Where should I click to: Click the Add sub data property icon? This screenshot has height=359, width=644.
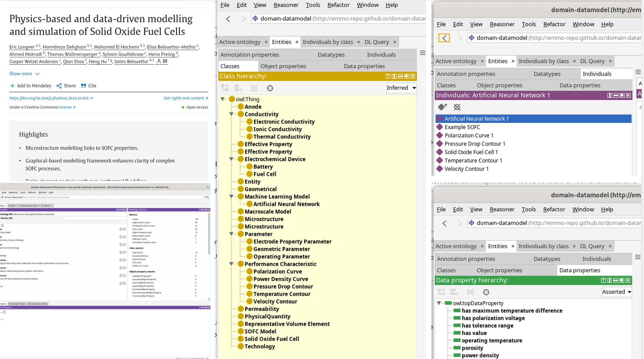click(x=442, y=292)
